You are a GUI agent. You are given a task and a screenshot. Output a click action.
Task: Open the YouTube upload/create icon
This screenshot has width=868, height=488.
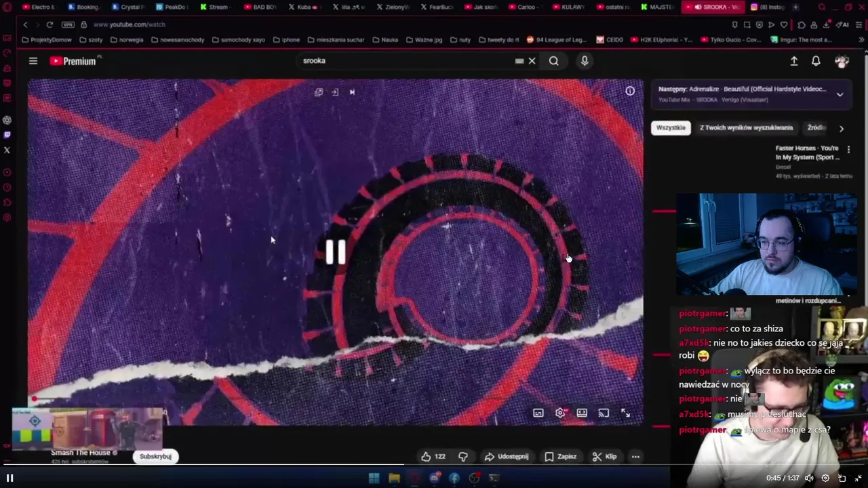(x=794, y=61)
